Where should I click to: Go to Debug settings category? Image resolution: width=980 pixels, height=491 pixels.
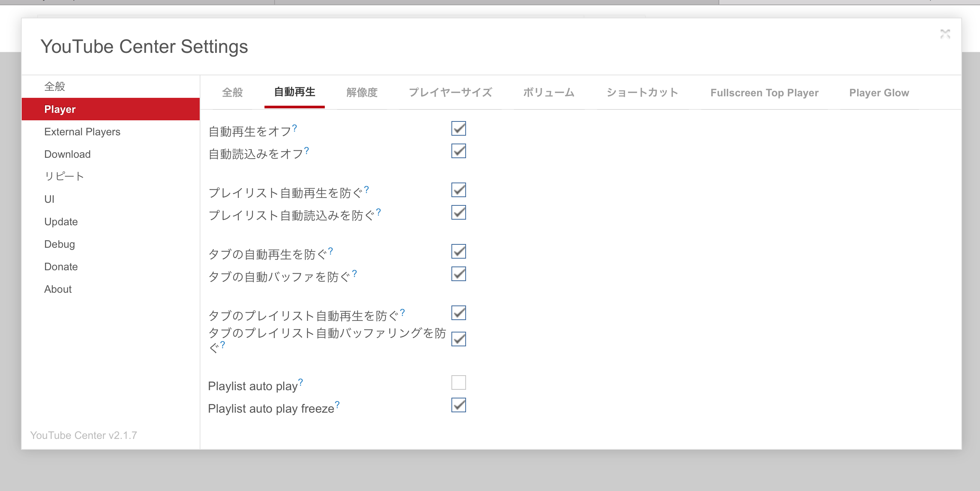coord(111,244)
